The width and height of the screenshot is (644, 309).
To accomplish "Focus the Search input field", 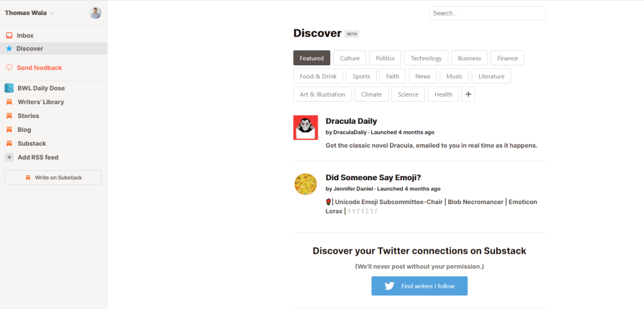I will click(487, 13).
